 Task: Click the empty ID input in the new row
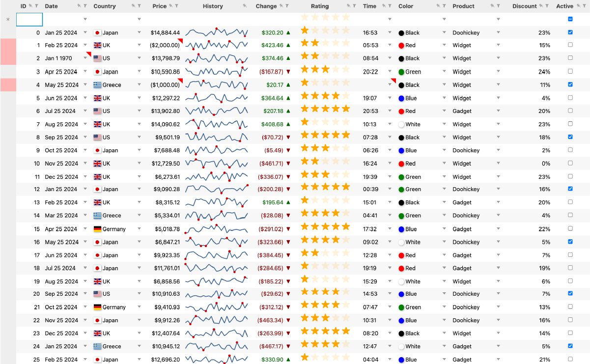(29, 20)
